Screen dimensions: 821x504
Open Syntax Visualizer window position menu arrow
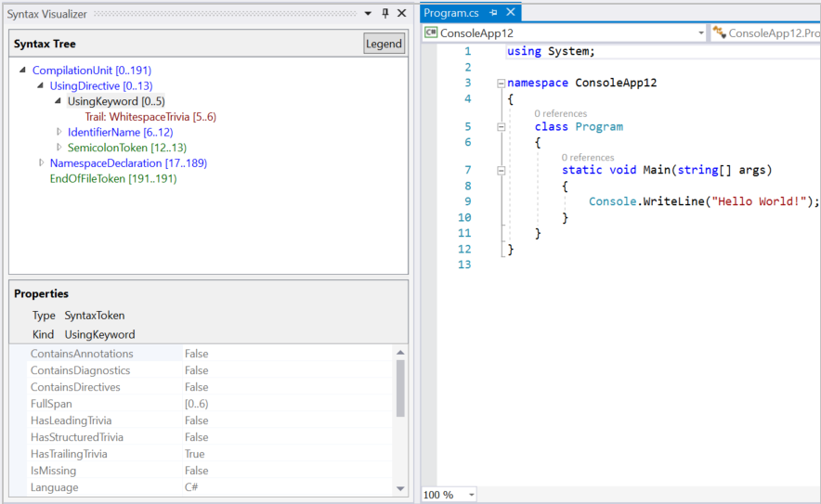(369, 13)
